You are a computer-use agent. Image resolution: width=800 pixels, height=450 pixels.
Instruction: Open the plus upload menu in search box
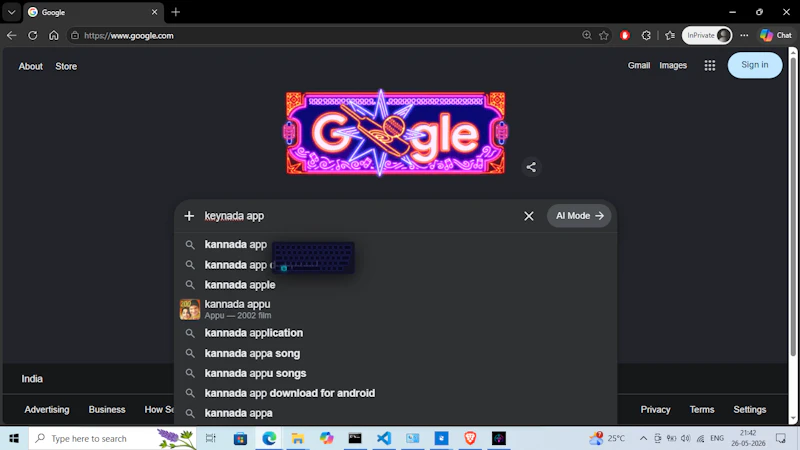pos(189,216)
